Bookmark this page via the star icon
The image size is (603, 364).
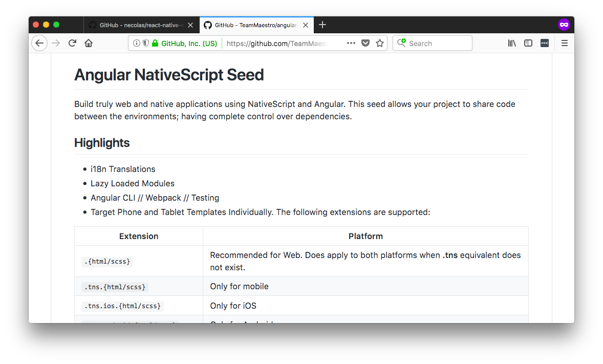coord(380,43)
